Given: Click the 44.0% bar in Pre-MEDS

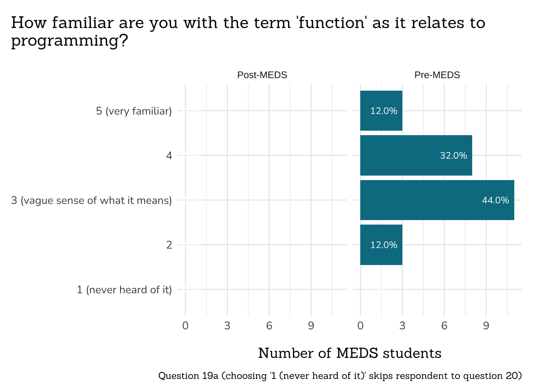Looking at the screenshot, I should (437, 200).
